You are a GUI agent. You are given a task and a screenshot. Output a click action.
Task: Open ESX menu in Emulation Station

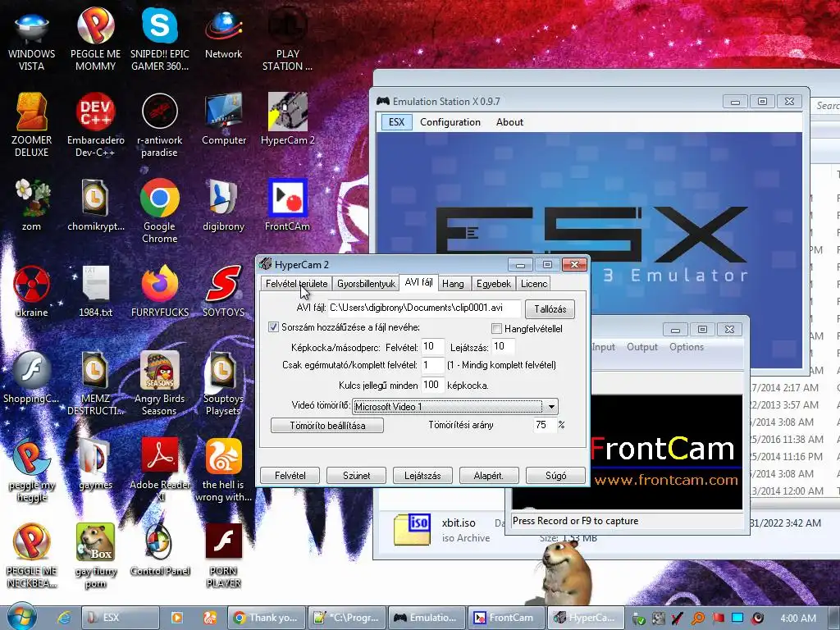(396, 122)
